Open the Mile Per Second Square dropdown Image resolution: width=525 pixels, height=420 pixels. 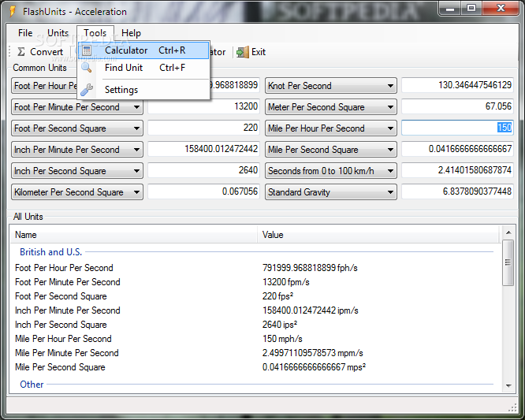(331, 150)
